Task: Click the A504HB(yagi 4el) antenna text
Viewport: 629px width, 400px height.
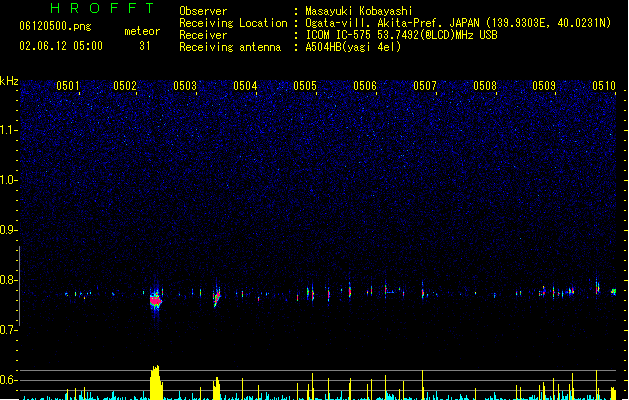Action: pos(353,47)
